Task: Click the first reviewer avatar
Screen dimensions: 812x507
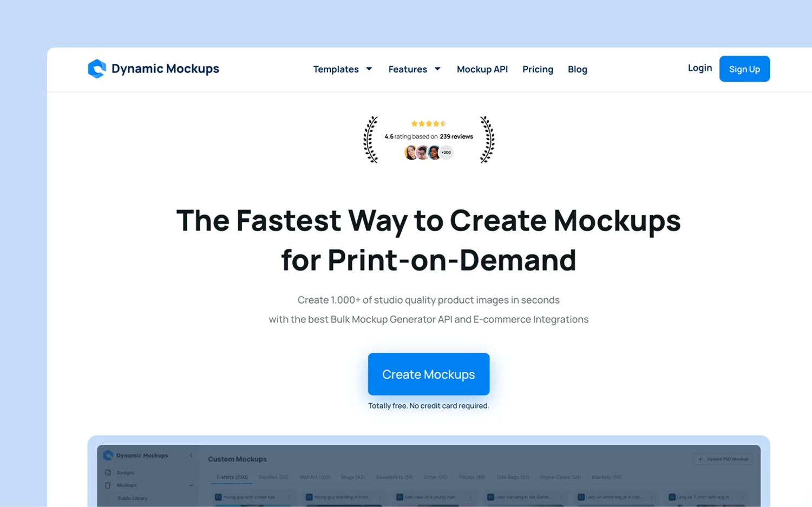Action: 411,153
